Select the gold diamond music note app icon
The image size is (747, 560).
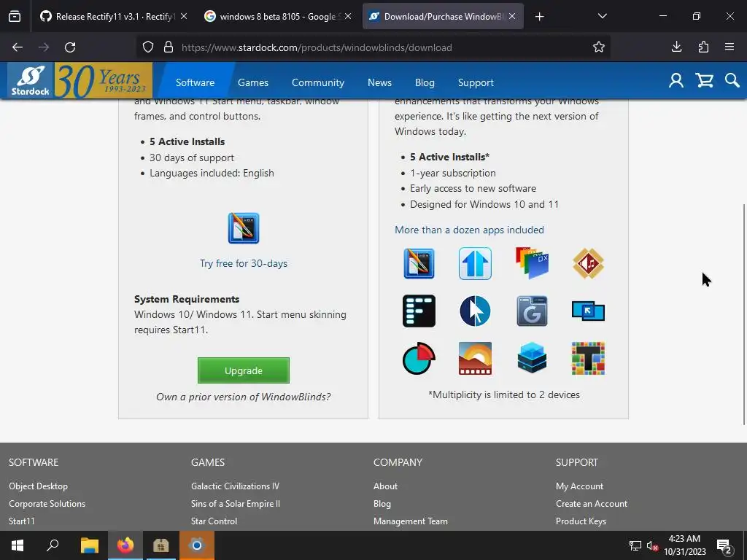[589, 263]
